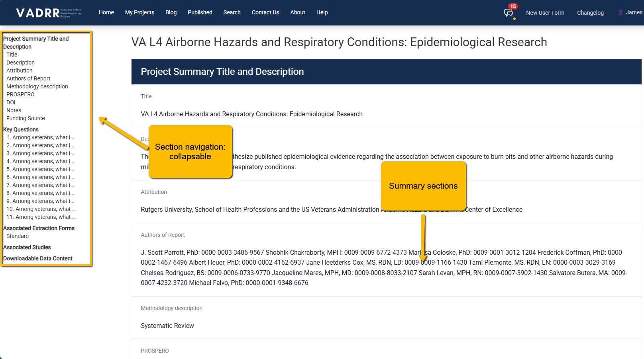Jump to Methodology description in the sidebar
The width and height of the screenshot is (644, 359).
click(37, 86)
